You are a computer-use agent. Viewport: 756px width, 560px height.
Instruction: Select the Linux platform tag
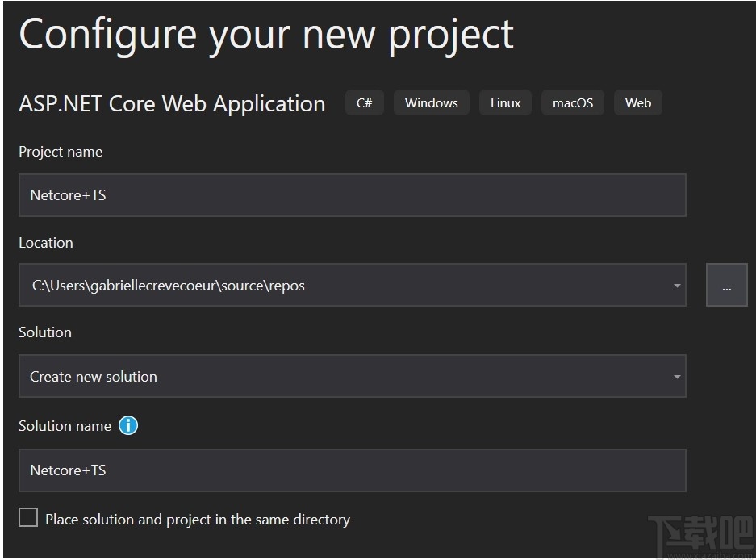coord(505,102)
